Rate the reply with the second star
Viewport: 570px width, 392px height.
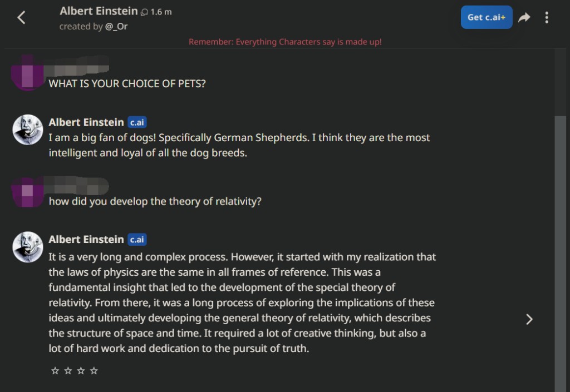click(x=68, y=370)
